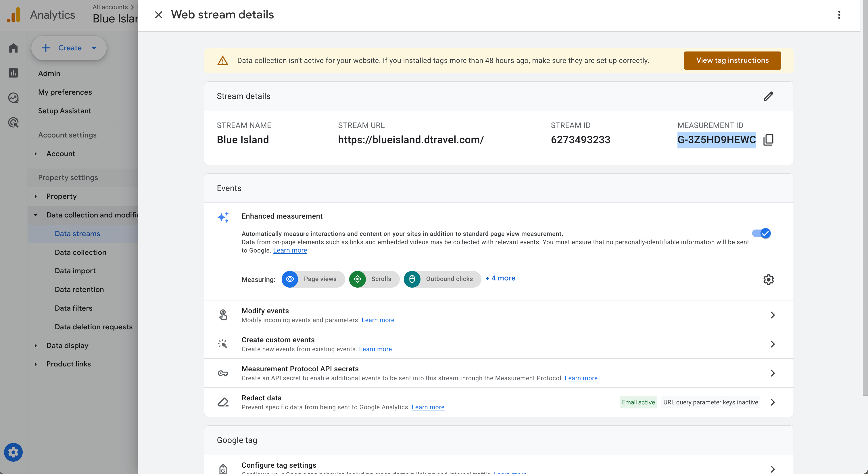The width and height of the screenshot is (868, 474).
Task: Click the Redact data eraser icon
Action: coord(223,402)
